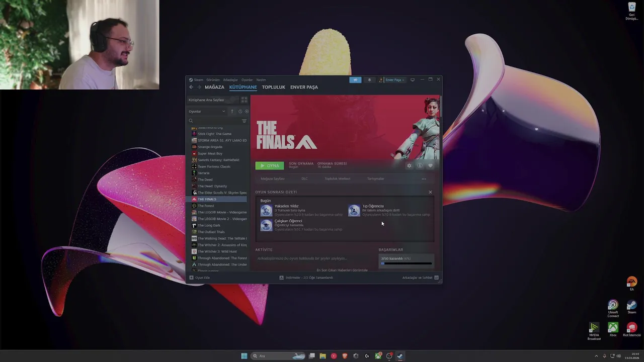Click the sort ascending arrow in library
The image size is (644, 362).
[x=232, y=111]
